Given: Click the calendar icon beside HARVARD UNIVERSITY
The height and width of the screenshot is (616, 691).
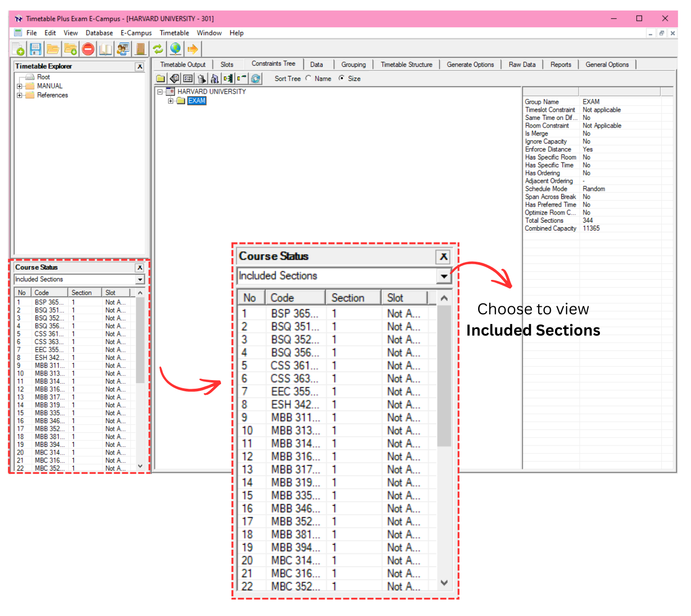Looking at the screenshot, I should [170, 92].
